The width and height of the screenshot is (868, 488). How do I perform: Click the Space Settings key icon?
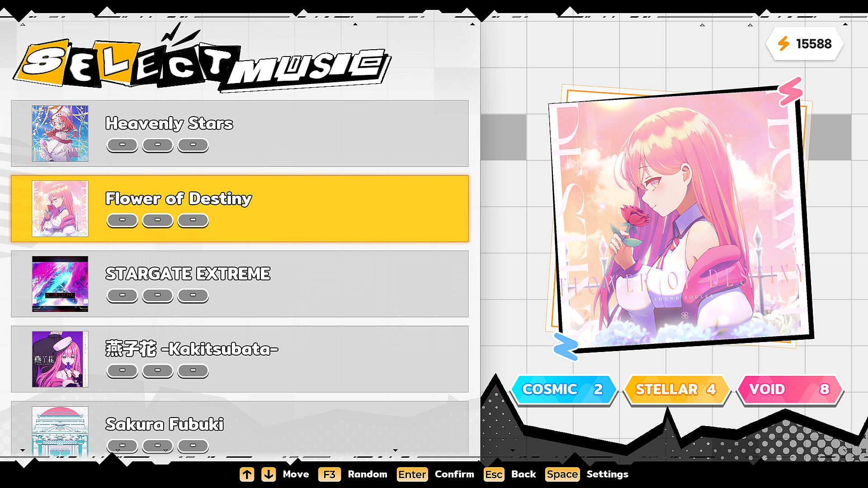click(562, 474)
